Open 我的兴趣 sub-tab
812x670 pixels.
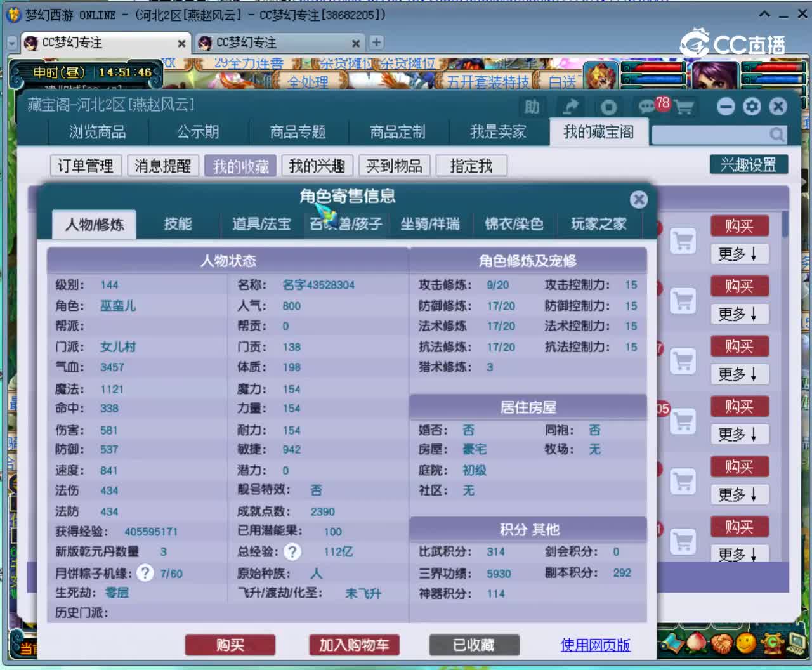[x=317, y=166]
